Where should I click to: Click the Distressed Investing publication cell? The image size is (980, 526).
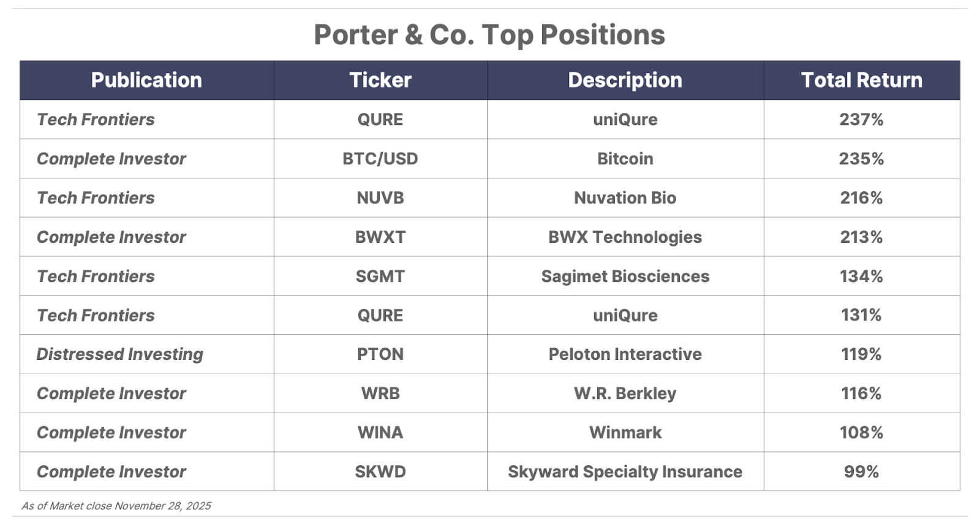click(x=120, y=354)
